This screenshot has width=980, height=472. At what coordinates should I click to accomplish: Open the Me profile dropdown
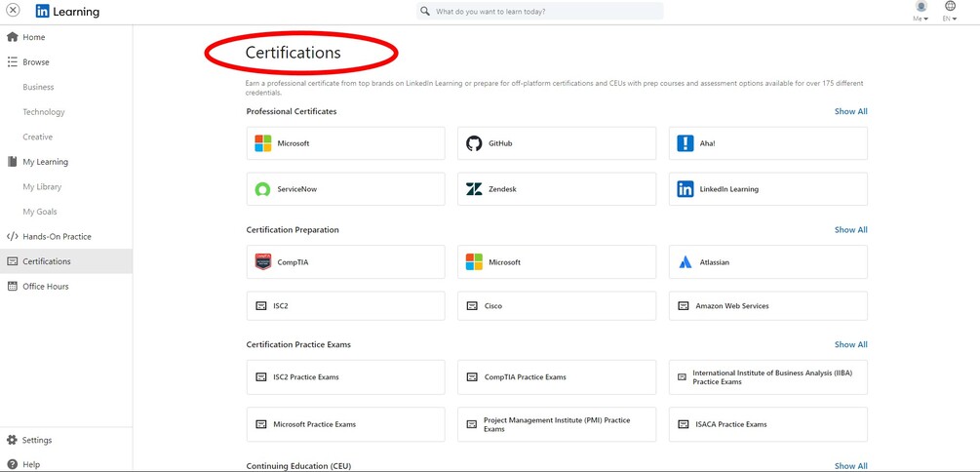pyautogui.click(x=921, y=12)
